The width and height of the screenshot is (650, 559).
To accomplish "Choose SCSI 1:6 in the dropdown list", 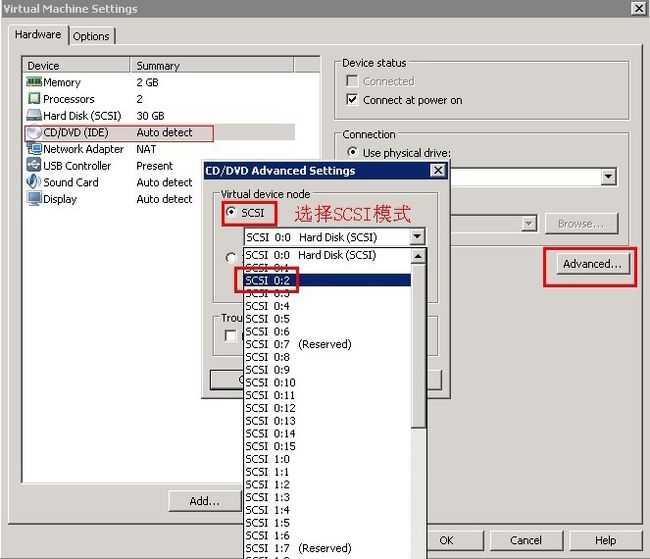I will coord(327,535).
